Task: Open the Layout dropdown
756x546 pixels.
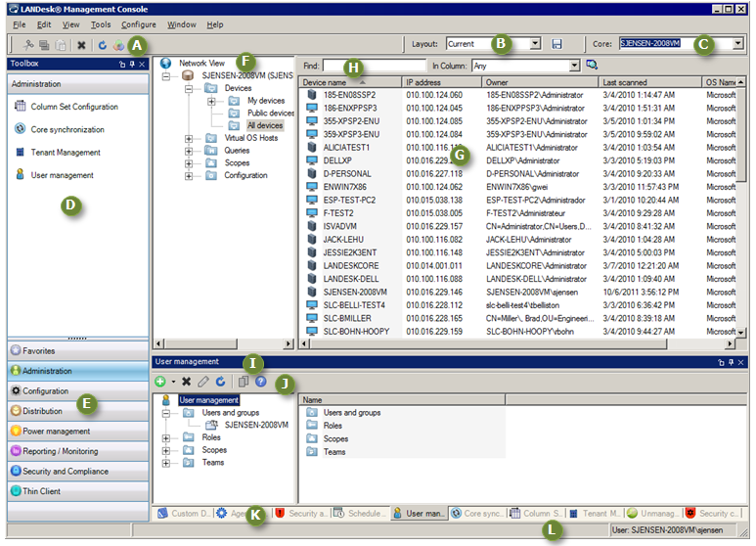Action: click(535, 44)
